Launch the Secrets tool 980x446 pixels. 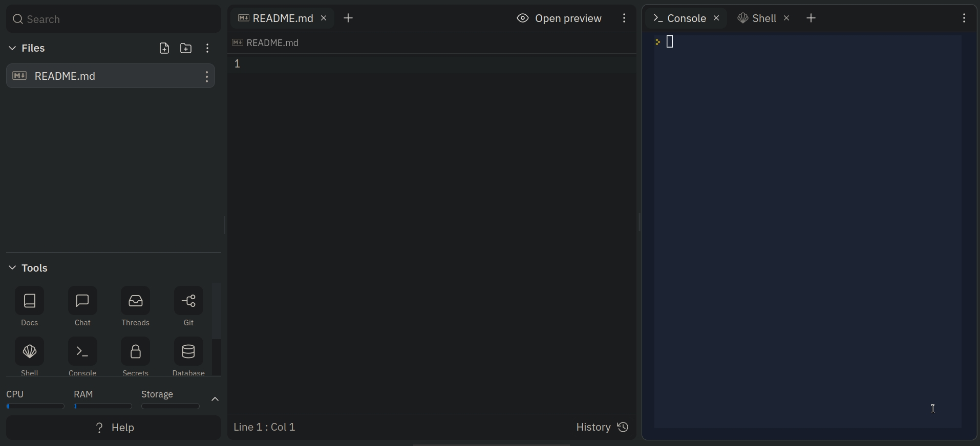[x=136, y=352]
